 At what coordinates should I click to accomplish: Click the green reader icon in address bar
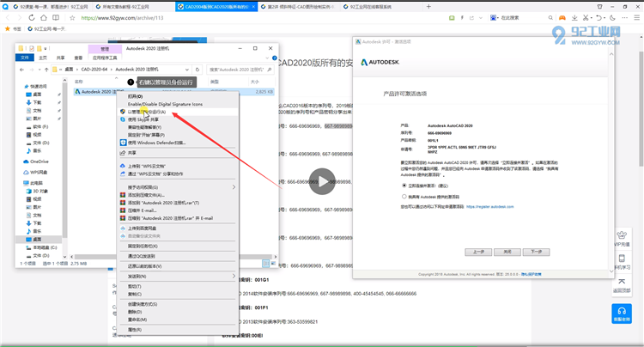click(452, 18)
